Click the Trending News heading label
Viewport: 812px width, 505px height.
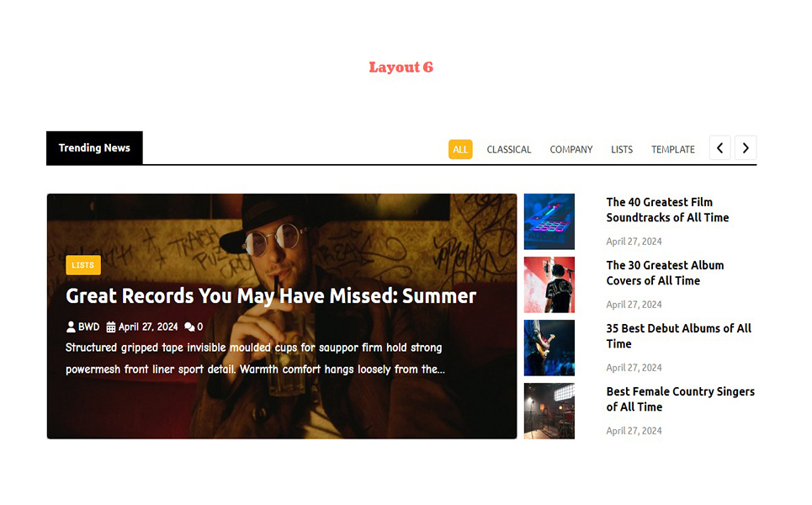tap(94, 147)
